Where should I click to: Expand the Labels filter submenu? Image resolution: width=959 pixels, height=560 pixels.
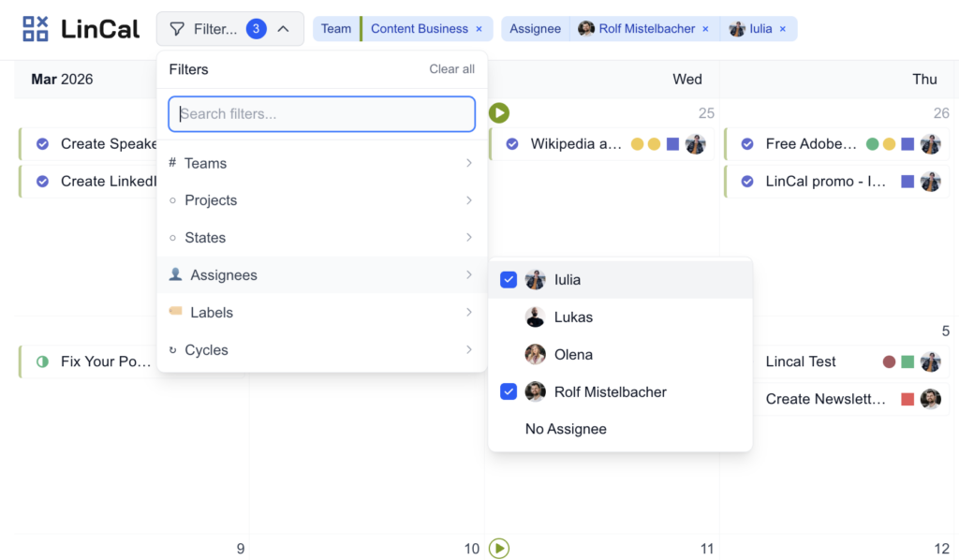(x=321, y=313)
